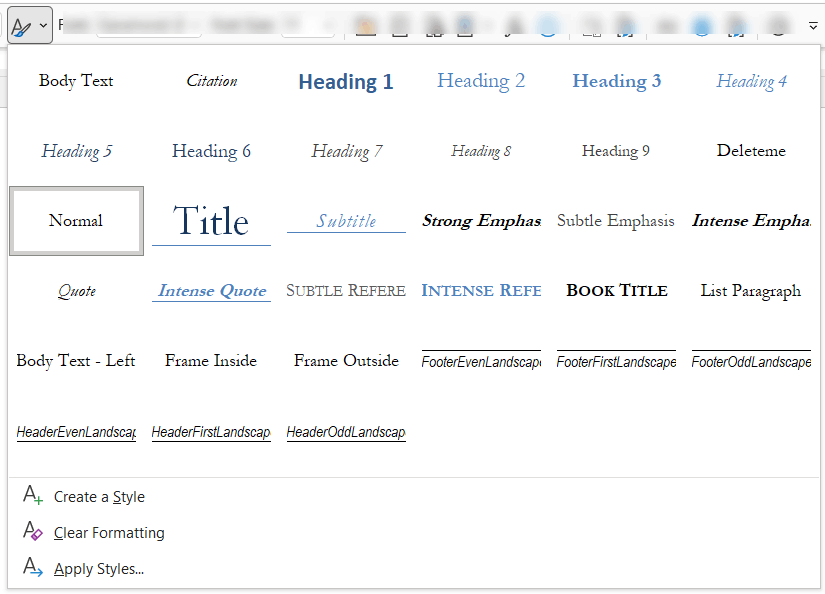Apply the Deleteme style
This screenshot has height=594, width=825.
point(751,151)
